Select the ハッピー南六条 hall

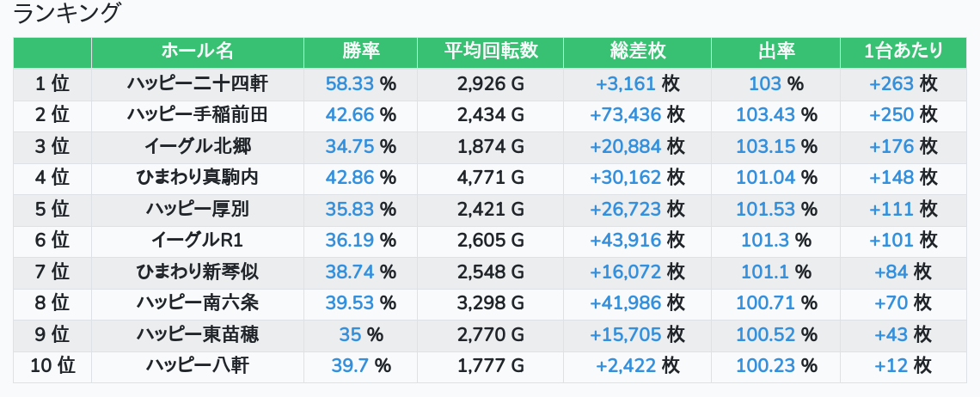point(197,302)
